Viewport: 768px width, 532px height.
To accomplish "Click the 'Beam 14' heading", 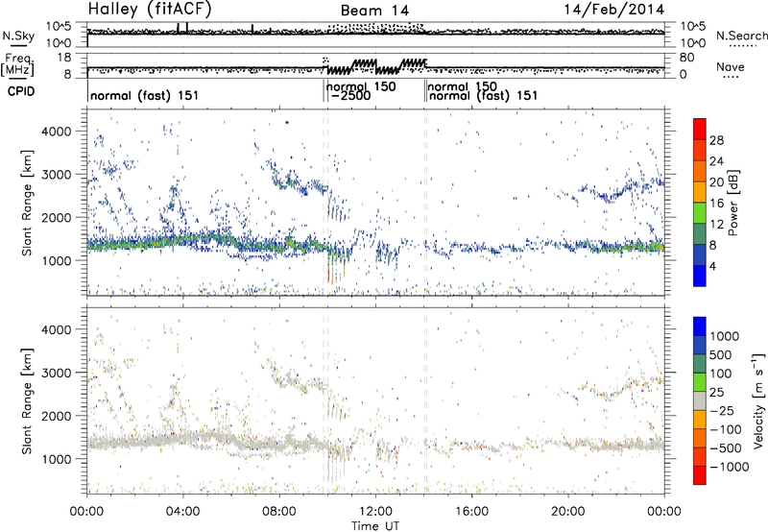I will (x=374, y=11).
